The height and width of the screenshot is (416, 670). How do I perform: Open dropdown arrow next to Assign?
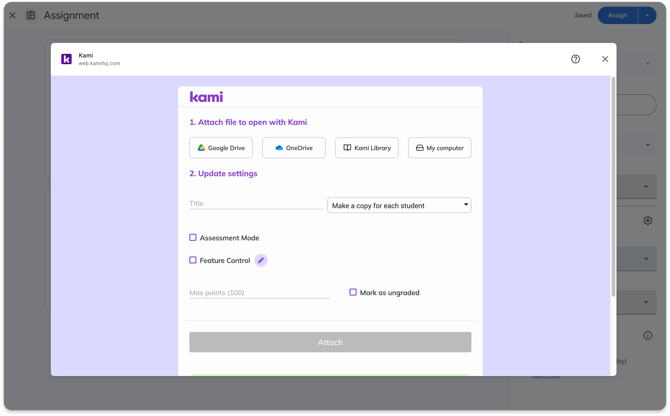point(647,15)
